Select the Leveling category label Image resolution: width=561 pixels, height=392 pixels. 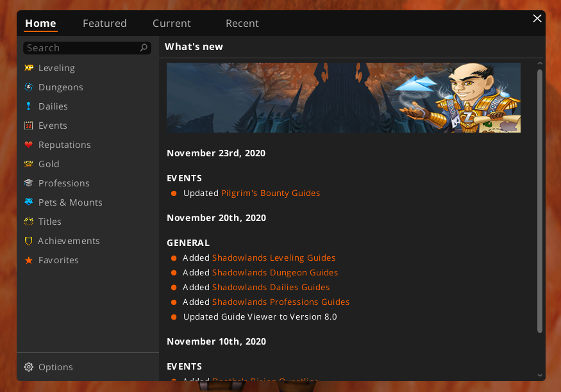click(56, 68)
